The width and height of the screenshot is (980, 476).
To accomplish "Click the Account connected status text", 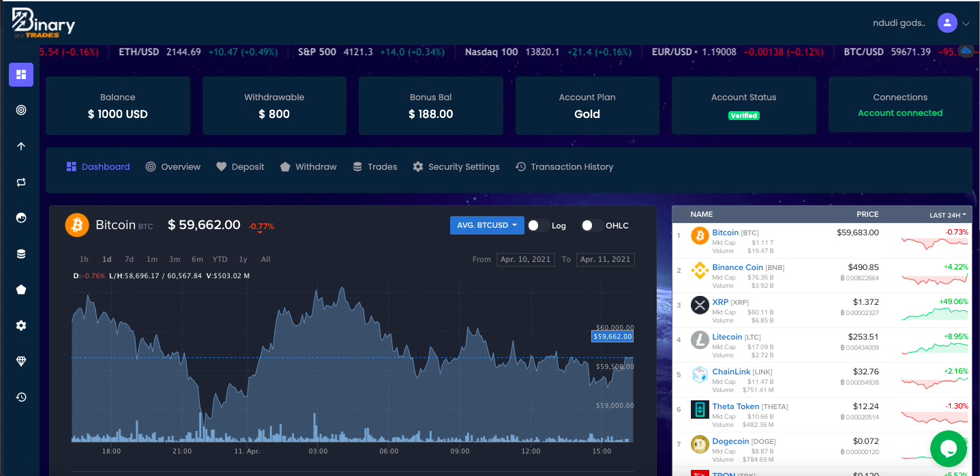I will click(x=900, y=113).
